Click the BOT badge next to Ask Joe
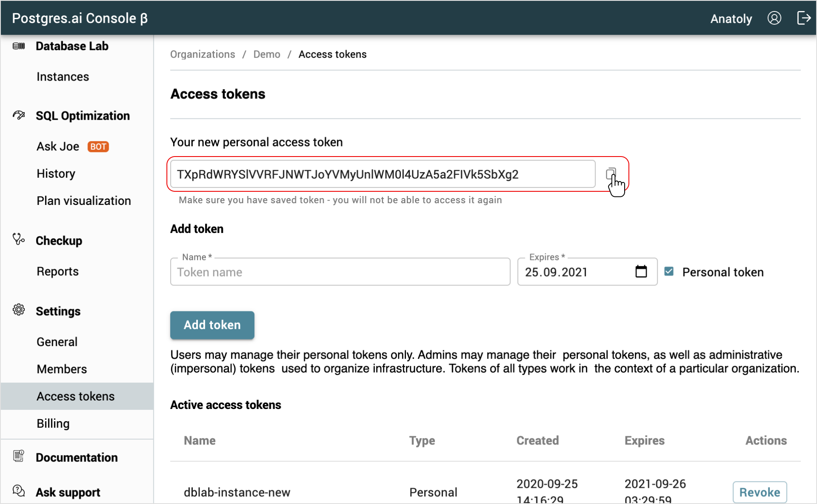This screenshot has width=817, height=504. coord(98,146)
